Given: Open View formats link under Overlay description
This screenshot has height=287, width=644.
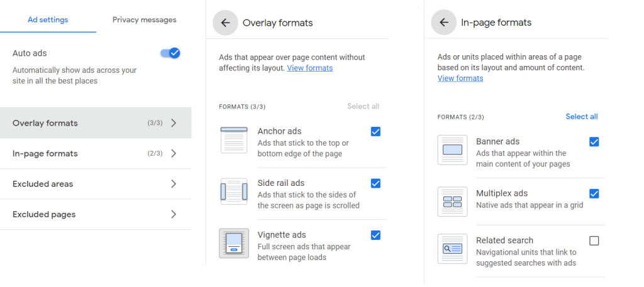Looking at the screenshot, I should click(x=309, y=68).
